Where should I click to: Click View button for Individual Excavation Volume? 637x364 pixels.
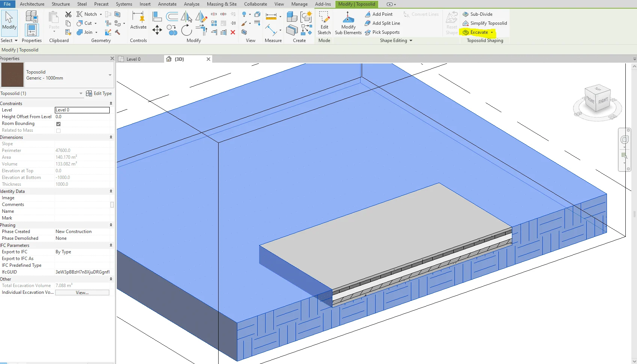coord(82,293)
